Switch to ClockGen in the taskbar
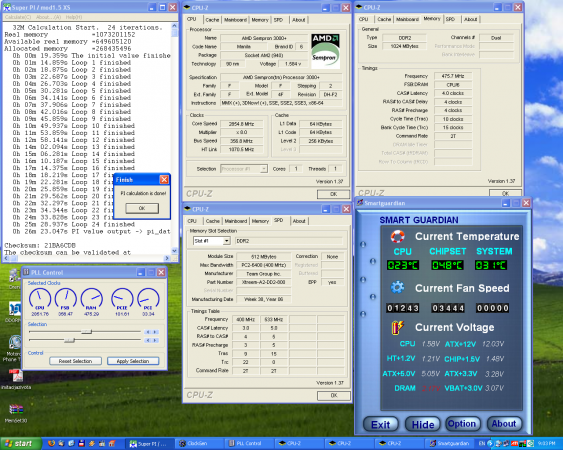 click(x=199, y=444)
